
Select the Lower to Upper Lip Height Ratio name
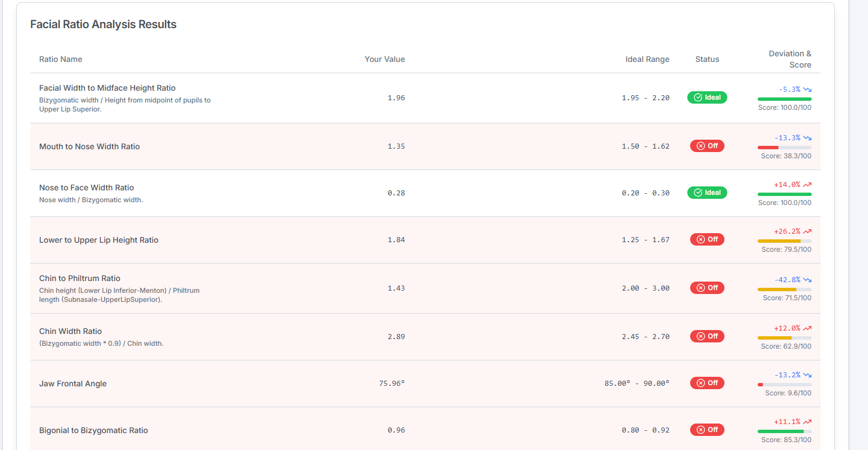99,240
